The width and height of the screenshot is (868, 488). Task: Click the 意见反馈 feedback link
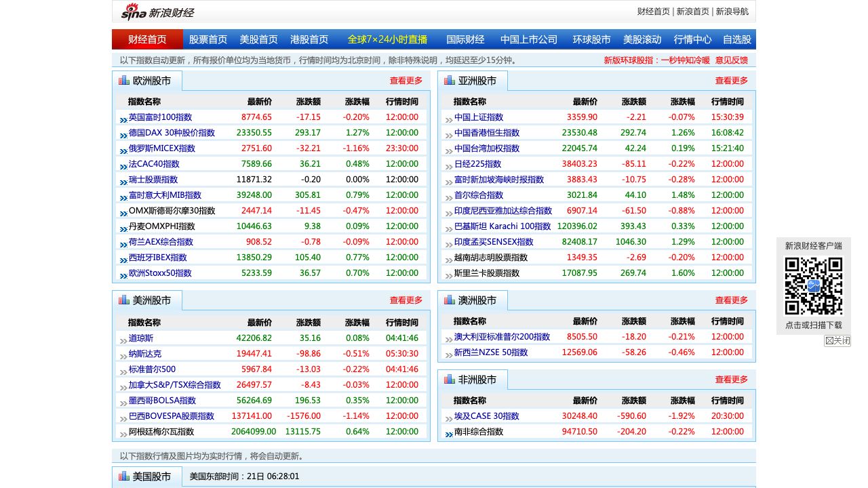click(731, 60)
